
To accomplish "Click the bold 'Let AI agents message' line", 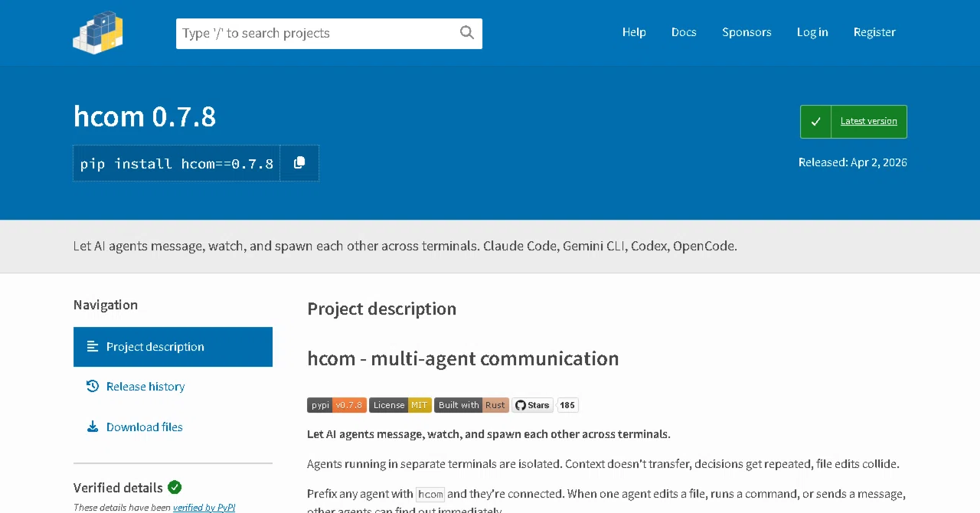I will click(x=488, y=434).
